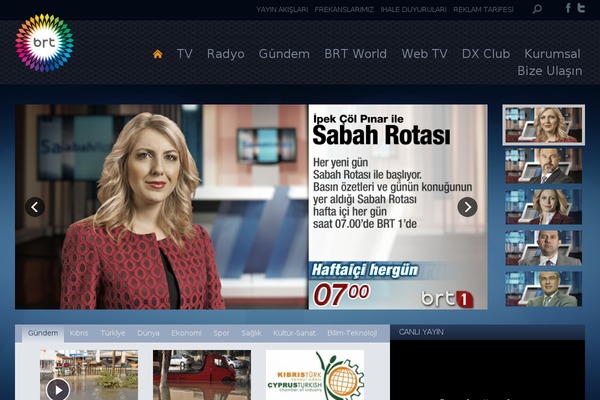This screenshot has width=600, height=400.
Task: Visit the Facebook page icon
Action: (568, 8)
